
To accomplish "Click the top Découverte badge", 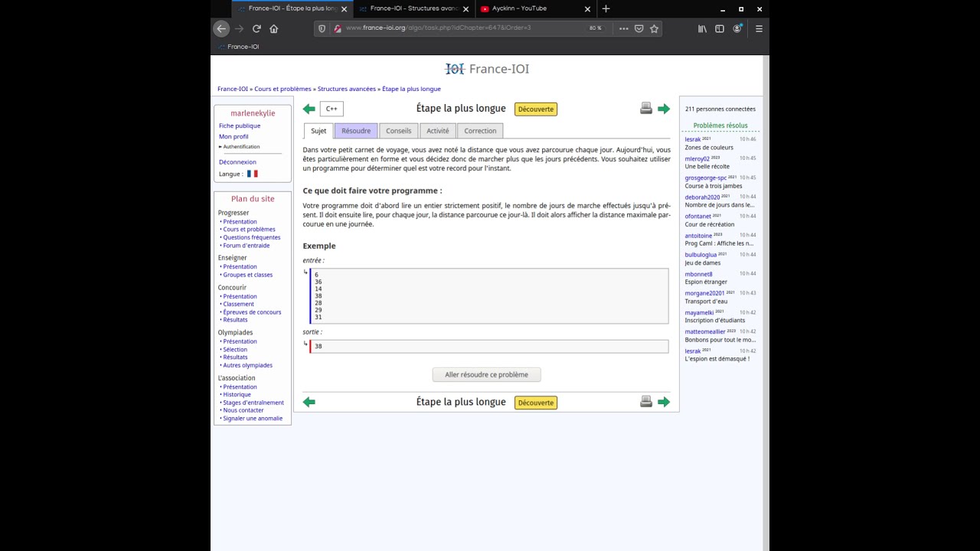I will (x=536, y=109).
